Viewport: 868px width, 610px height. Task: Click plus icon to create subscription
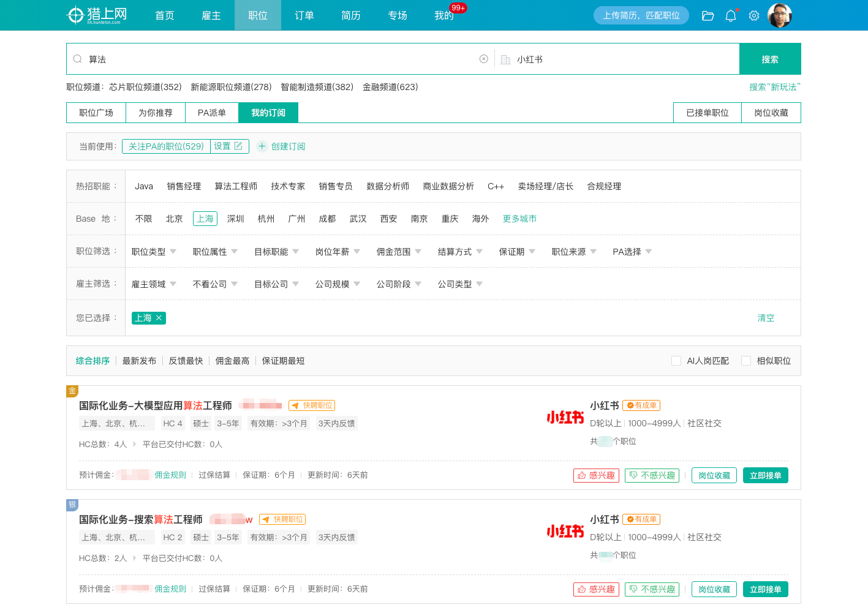coord(262,146)
